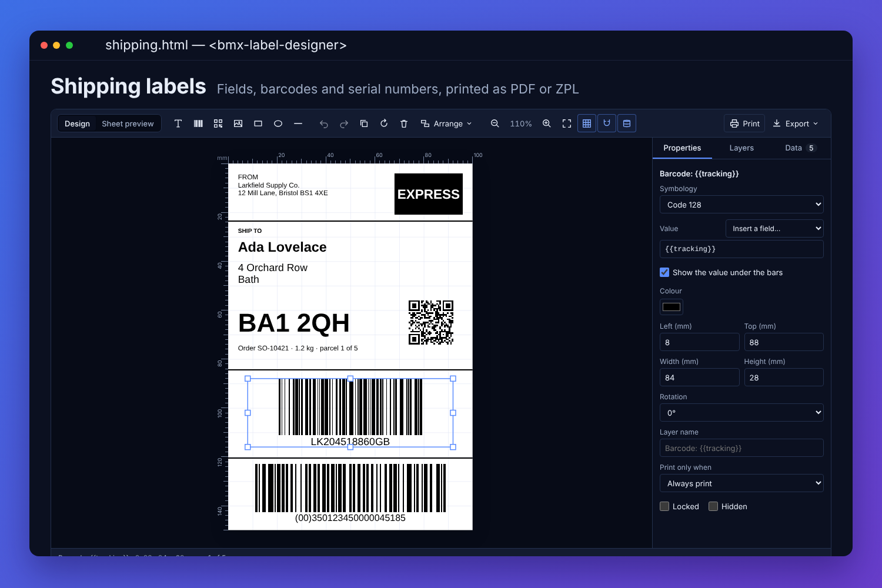Select the EXPRESS banner on the label

(x=429, y=194)
